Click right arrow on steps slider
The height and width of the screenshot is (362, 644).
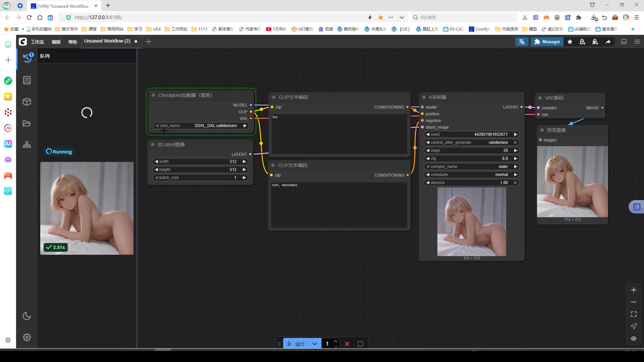(x=516, y=150)
